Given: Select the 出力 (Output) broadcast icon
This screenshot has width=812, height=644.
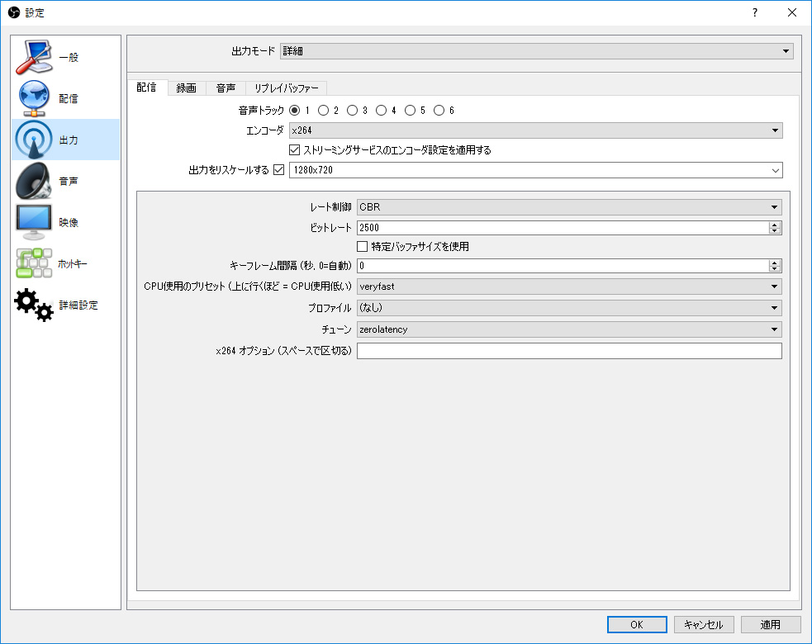Looking at the screenshot, I should [x=34, y=140].
